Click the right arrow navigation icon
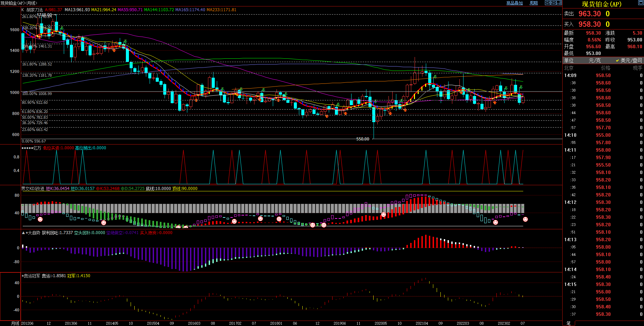 click(x=553, y=3)
